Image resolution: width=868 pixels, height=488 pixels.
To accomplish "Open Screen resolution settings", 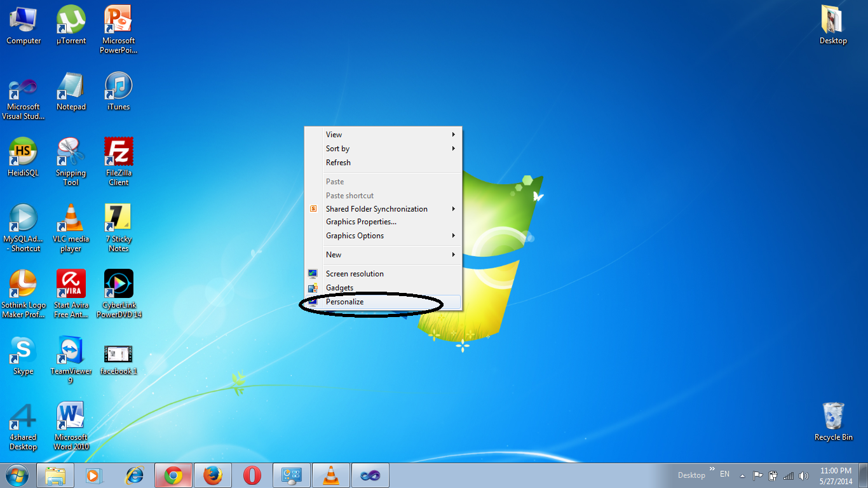I will 383,274.
